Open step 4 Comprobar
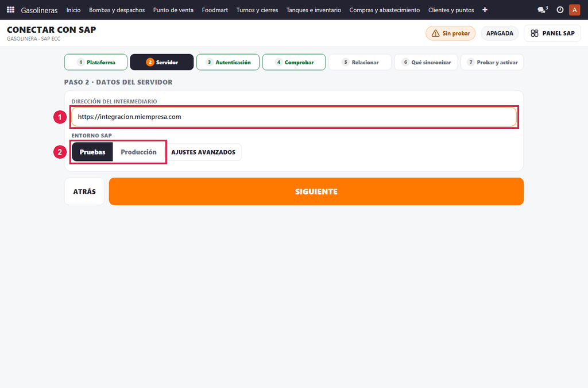The image size is (588, 388). pos(293,62)
